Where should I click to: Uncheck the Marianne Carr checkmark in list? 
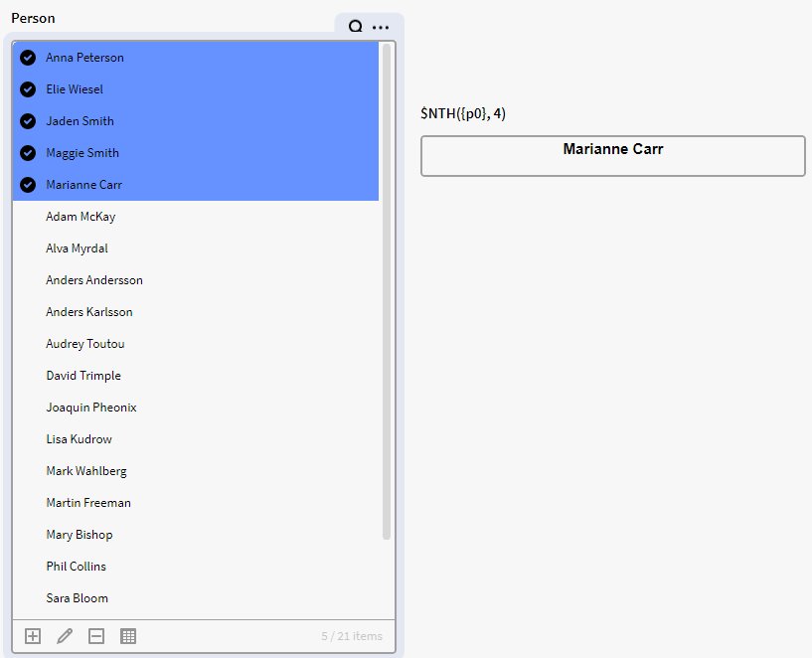(x=28, y=185)
